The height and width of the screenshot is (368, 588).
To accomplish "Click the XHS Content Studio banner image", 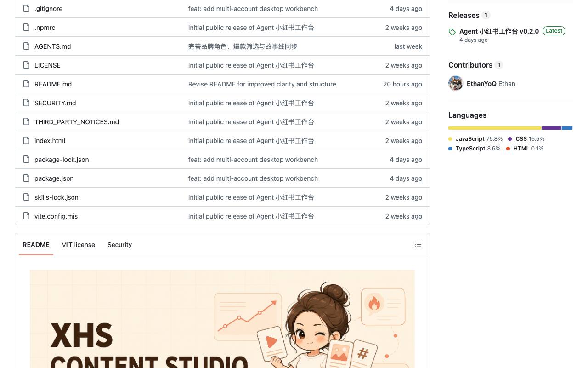I will (222, 319).
